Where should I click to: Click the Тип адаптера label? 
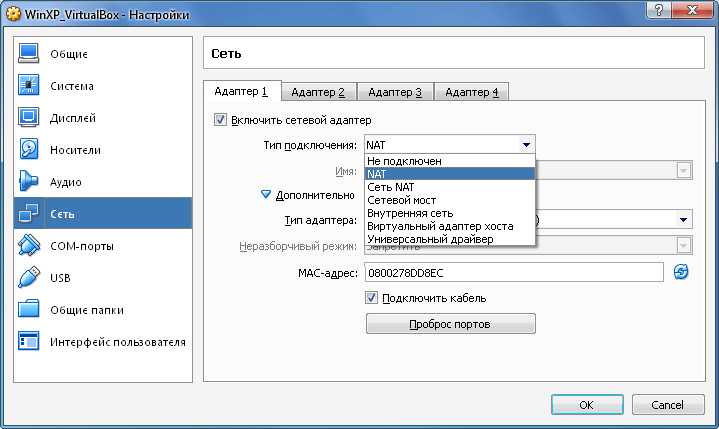[x=321, y=220]
